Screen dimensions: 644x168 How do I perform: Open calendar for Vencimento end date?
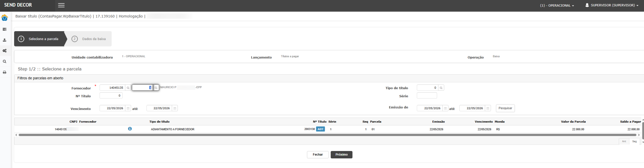(175, 108)
